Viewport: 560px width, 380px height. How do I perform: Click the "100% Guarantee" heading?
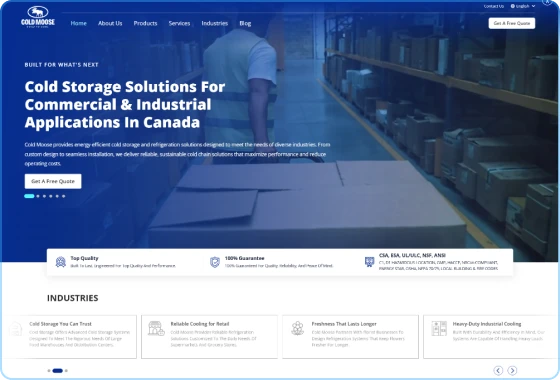point(244,258)
